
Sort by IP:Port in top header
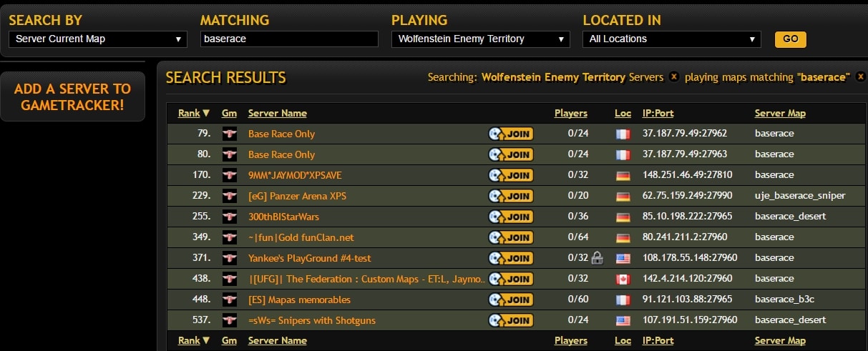point(658,113)
